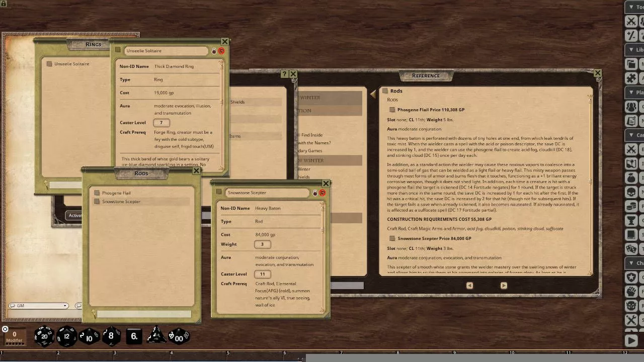Open the skull icon in sidebar
Image resolution: width=644 pixels, height=362 pixels.
pos(631,192)
